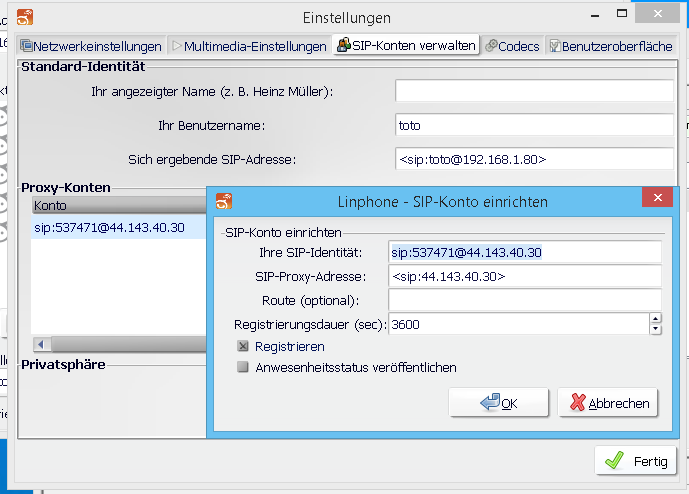Select account sip:537471@44.143.40.30 in Proxy-Konten list

(x=119, y=228)
